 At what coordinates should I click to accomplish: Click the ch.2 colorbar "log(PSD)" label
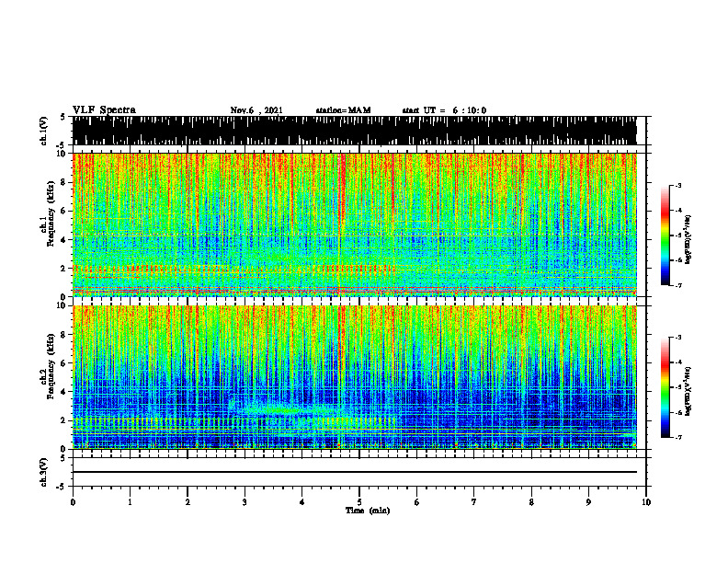(688, 391)
